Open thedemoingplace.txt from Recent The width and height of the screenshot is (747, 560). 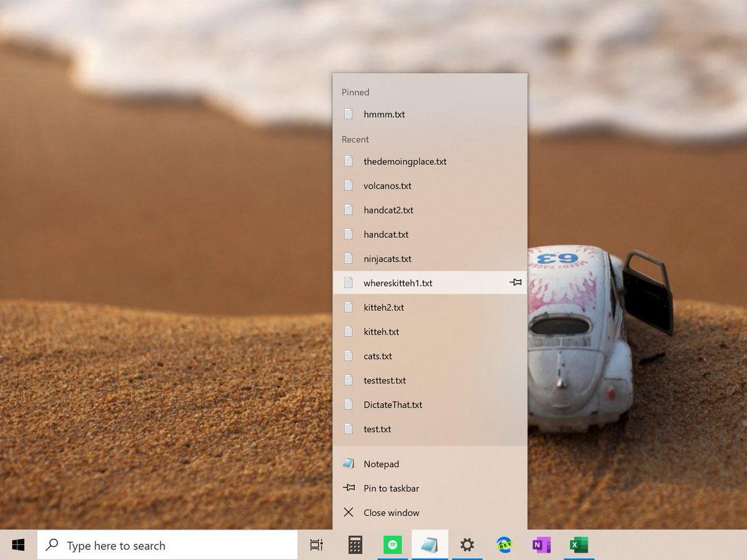point(405,161)
